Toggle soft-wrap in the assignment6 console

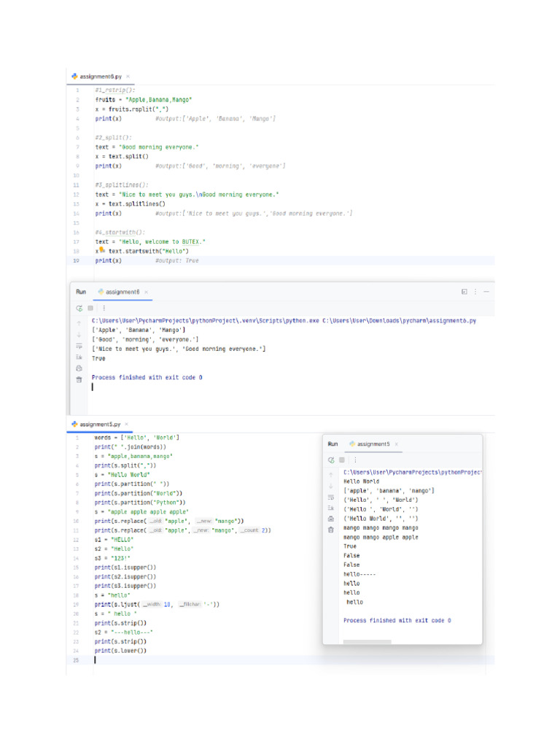click(79, 345)
